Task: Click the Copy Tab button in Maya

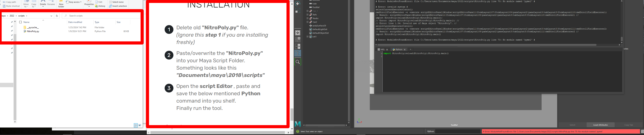Action: pyautogui.click(x=629, y=125)
